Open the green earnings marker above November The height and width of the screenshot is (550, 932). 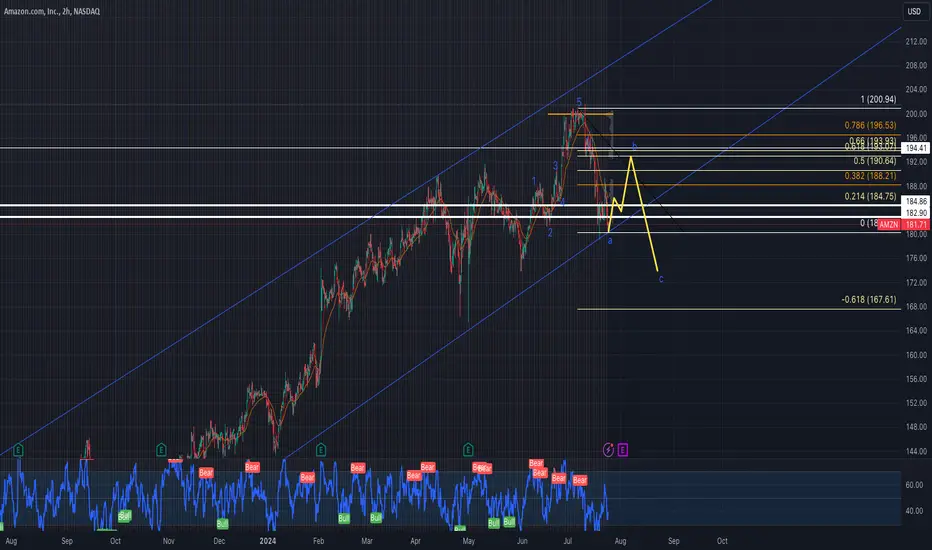[x=161, y=450]
